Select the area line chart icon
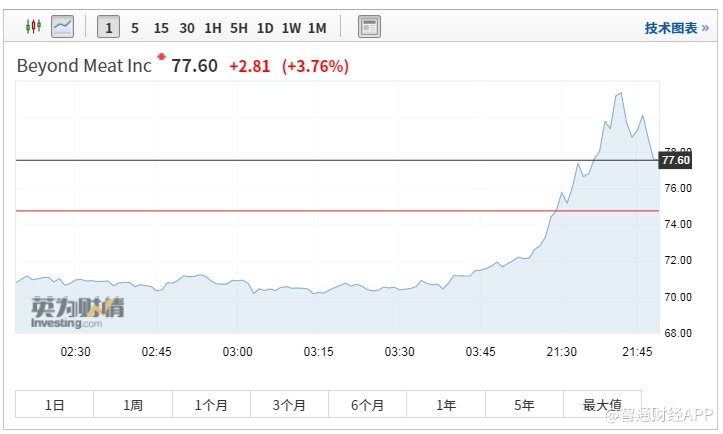The image size is (723, 434). (62, 27)
